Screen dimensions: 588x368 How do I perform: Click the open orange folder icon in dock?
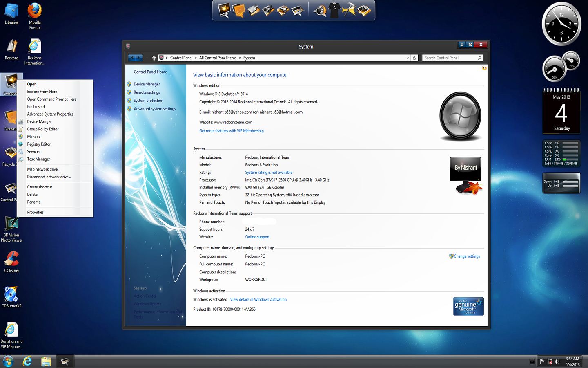pyautogui.click(x=364, y=10)
